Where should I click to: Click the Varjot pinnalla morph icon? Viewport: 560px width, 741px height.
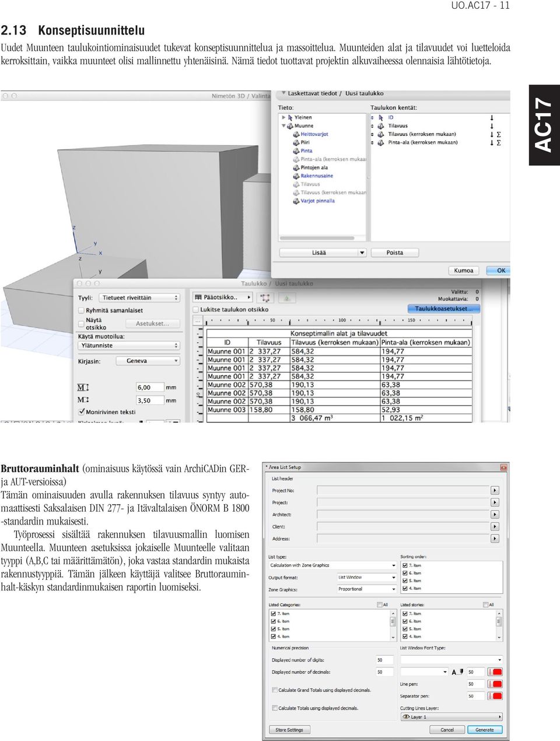pyautogui.click(x=296, y=201)
